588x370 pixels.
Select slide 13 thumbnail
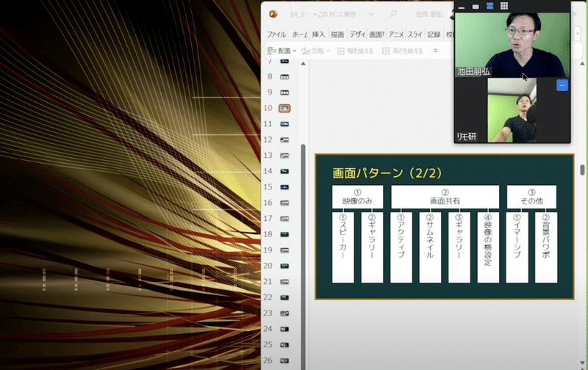click(x=284, y=156)
